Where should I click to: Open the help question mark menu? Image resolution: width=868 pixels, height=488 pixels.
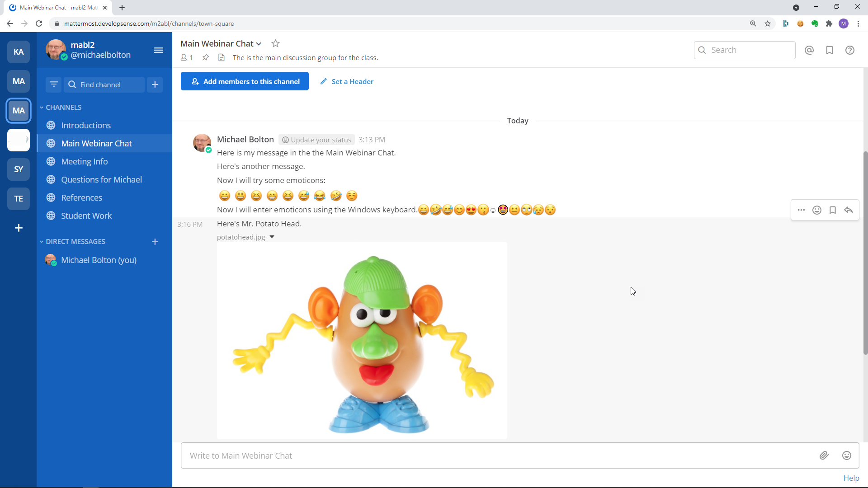pos(850,50)
